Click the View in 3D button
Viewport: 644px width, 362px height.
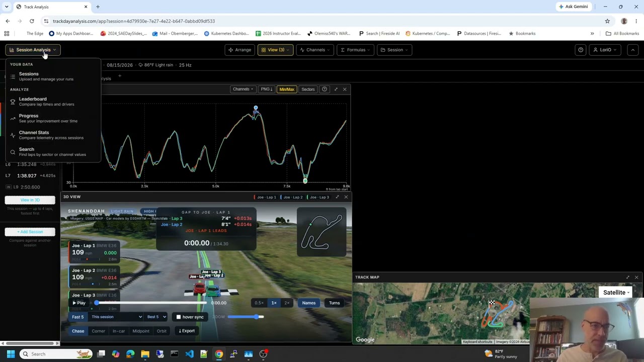[x=30, y=200]
